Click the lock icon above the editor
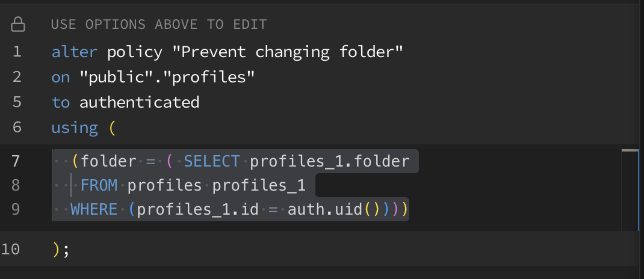 pos(18,25)
